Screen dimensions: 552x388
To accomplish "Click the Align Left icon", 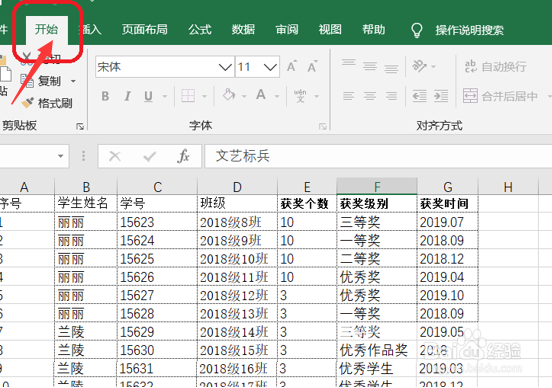I will [349, 96].
